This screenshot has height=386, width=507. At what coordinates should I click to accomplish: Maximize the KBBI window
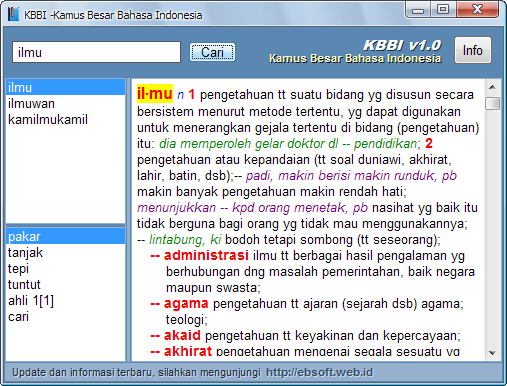point(443,9)
